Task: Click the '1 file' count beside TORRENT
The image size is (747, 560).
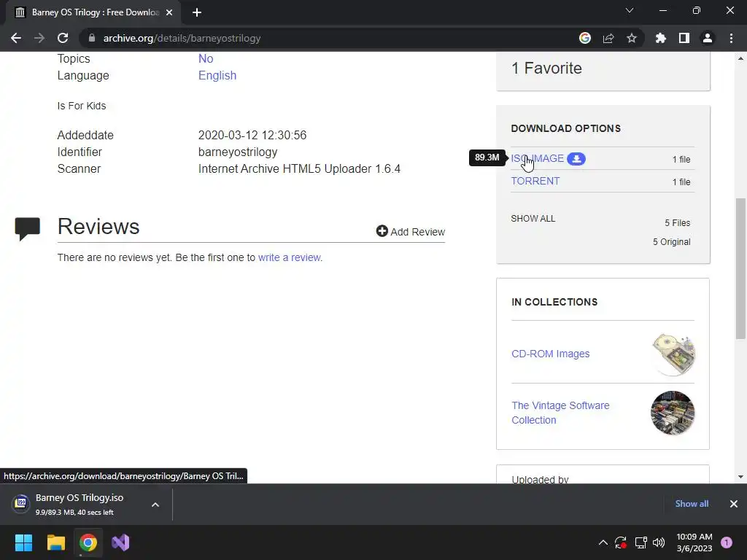Action: [x=681, y=182]
